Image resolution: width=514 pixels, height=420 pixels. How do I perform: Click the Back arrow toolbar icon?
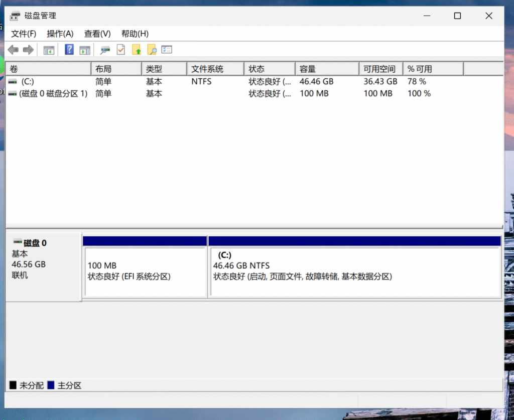click(x=13, y=50)
